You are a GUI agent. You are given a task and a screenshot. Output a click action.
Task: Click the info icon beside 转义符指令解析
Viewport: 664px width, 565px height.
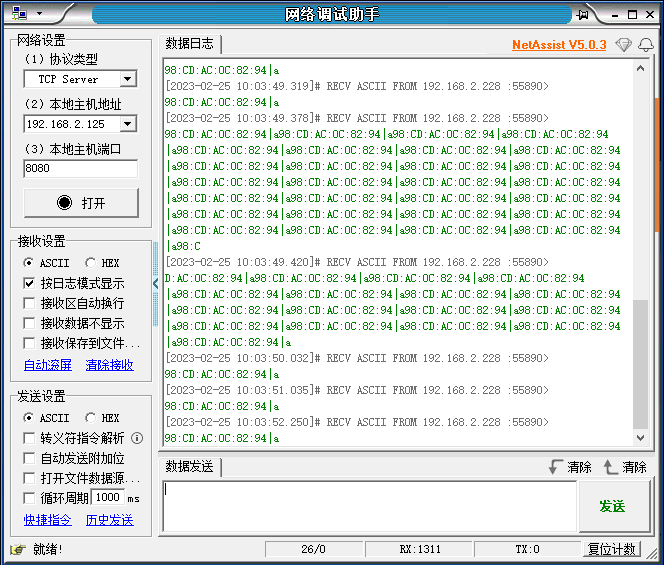[137, 438]
